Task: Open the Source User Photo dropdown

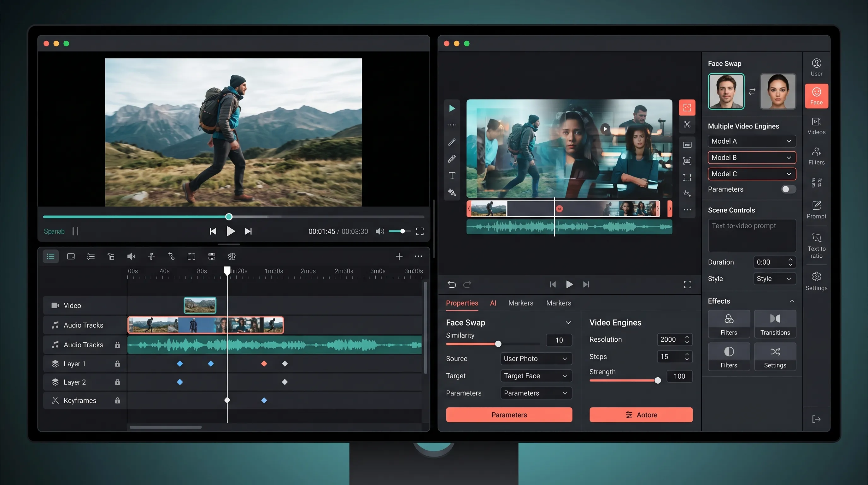Action: pyautogui.click(x=536, y=358)
